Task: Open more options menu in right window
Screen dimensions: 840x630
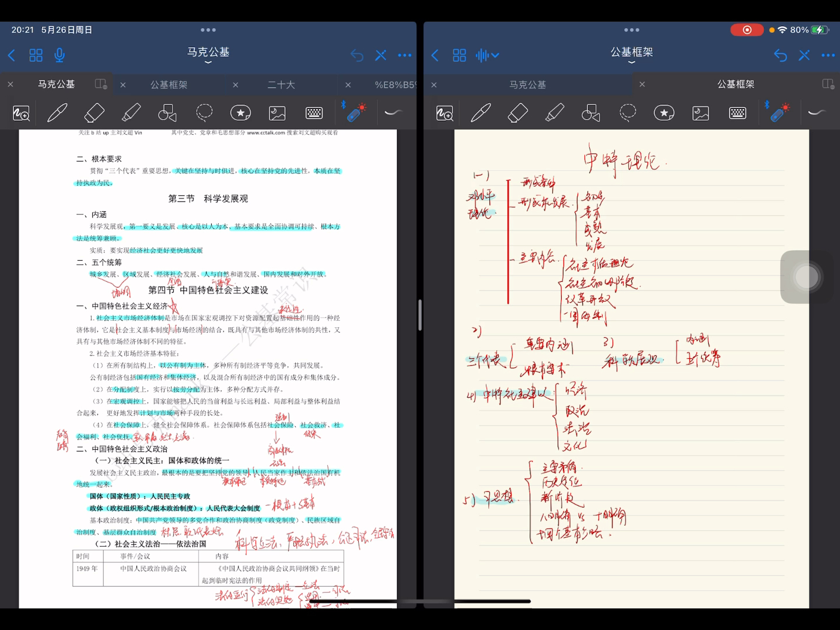Action: 828,55
